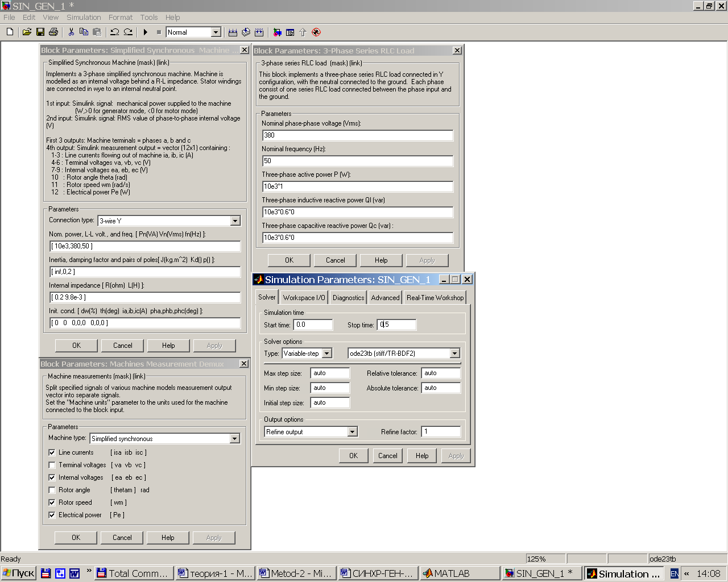Click OK in Simplified Synchronous Machine dialog

pyautogui.click(x=76, y=346)
